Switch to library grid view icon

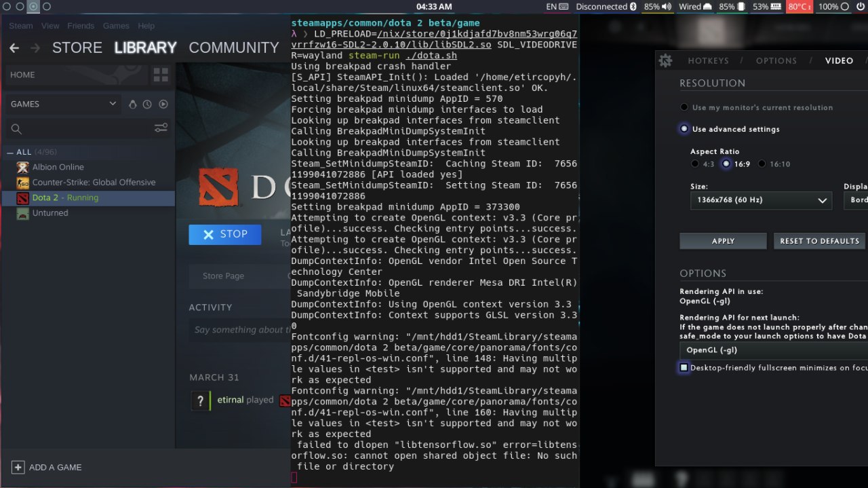161,75
